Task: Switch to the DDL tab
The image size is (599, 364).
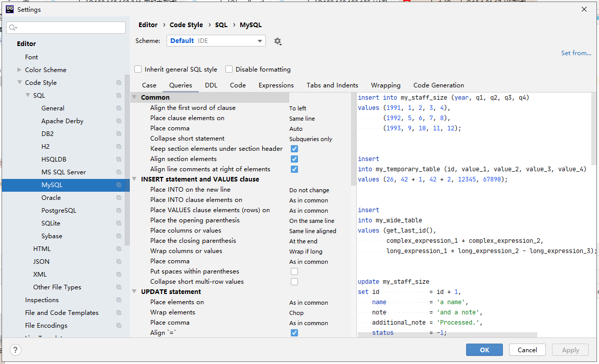Action: 211,85
